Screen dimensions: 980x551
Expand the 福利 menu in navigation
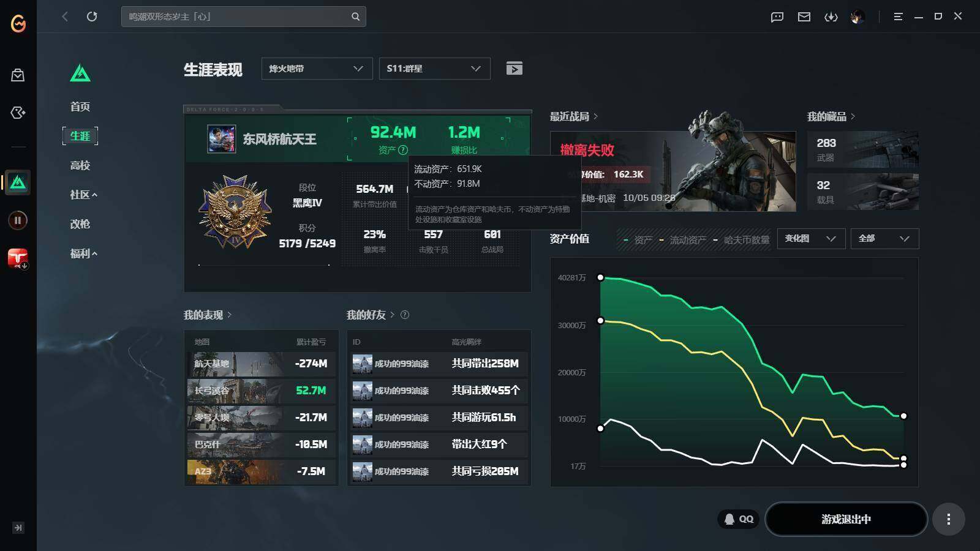(x=83, y=253)
